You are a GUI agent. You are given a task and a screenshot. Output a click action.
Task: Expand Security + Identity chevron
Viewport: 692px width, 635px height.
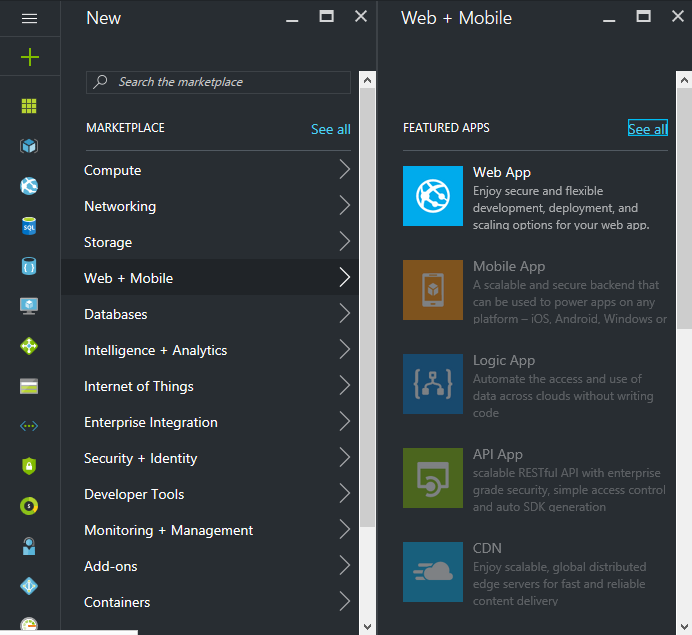click(345, 457)
